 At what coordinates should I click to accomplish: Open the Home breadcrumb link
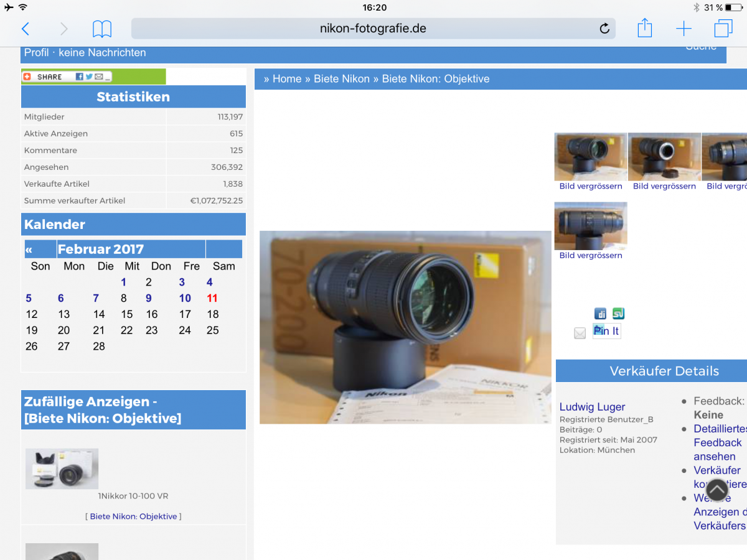pyautogui.click(x=287, y=79)
